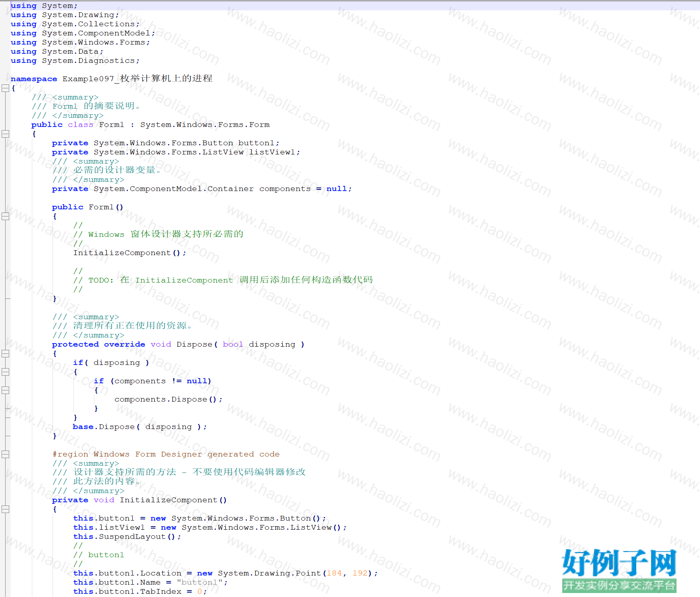Collapse the InitializeComponent method body
The width and height of the screenshot is (700, 597).
click(x=5, y=509)
